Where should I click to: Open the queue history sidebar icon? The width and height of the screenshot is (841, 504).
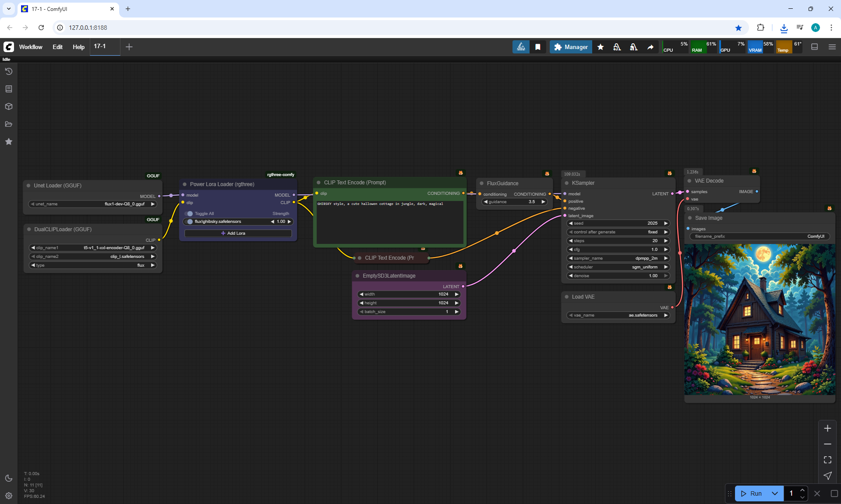tap(9, 71)
